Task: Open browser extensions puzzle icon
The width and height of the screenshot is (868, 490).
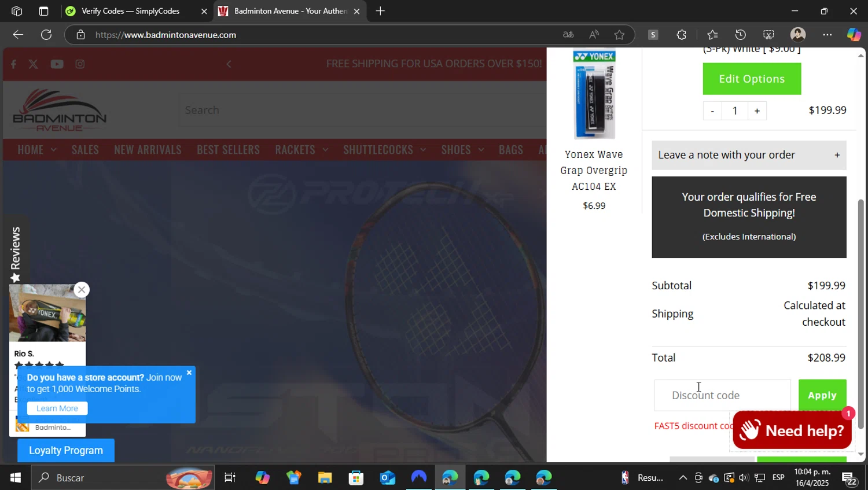Action: (681, 35)
